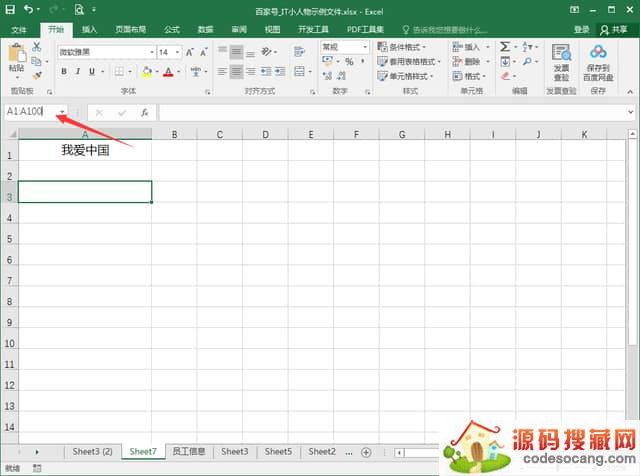Toggle Italic formatting
640x476 pixels.
pyautogui.click(x=78, y=72)
